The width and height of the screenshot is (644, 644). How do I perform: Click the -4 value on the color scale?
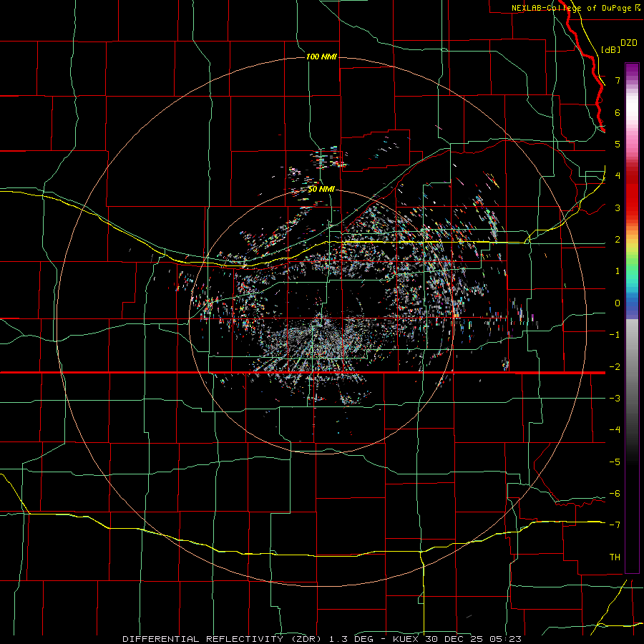click(x=615, y=429)
